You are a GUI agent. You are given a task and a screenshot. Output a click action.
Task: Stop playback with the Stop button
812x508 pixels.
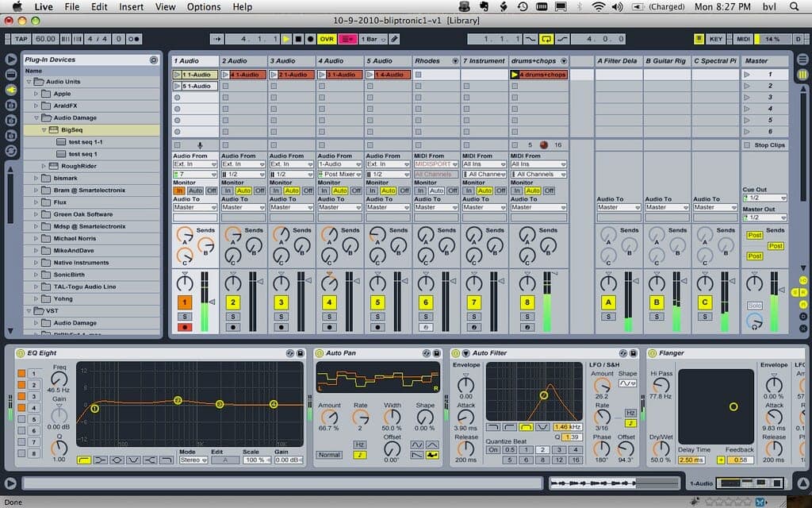(298, 39)
